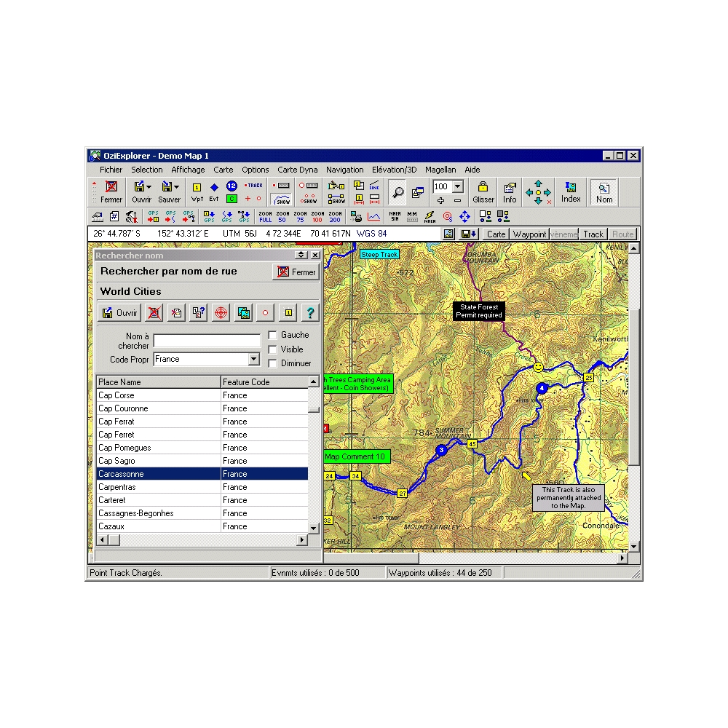Viewport: 728px width, 728px height.
Task: Open the zoom percentage dropdown showing 100
Action: pyautogui.click(x=458, y=186)
